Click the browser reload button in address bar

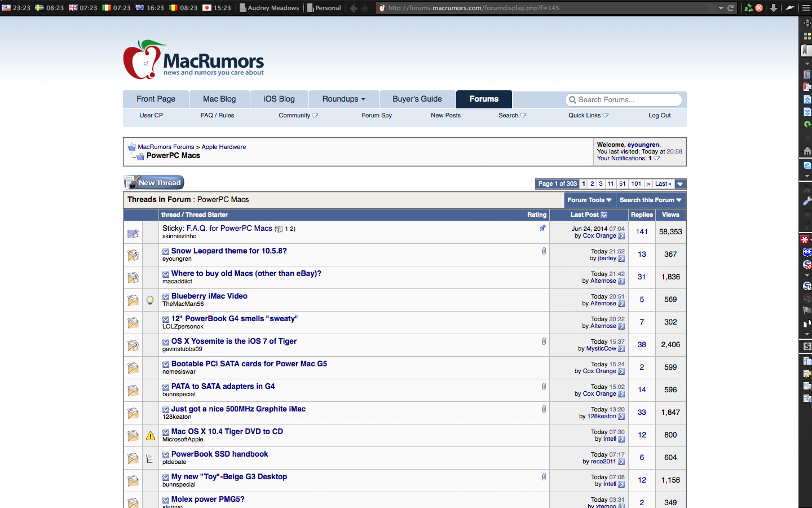point(731,8)
